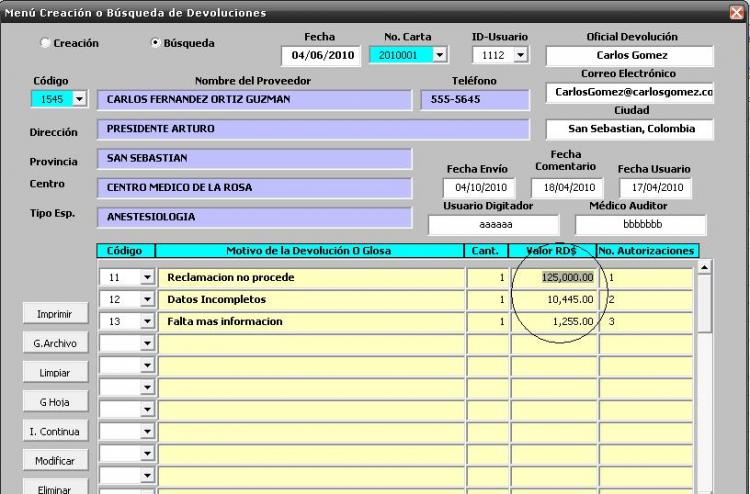This screenshot has width=750, height=494.
Task: Click the I. Continua button
Action: pos(55,431)
